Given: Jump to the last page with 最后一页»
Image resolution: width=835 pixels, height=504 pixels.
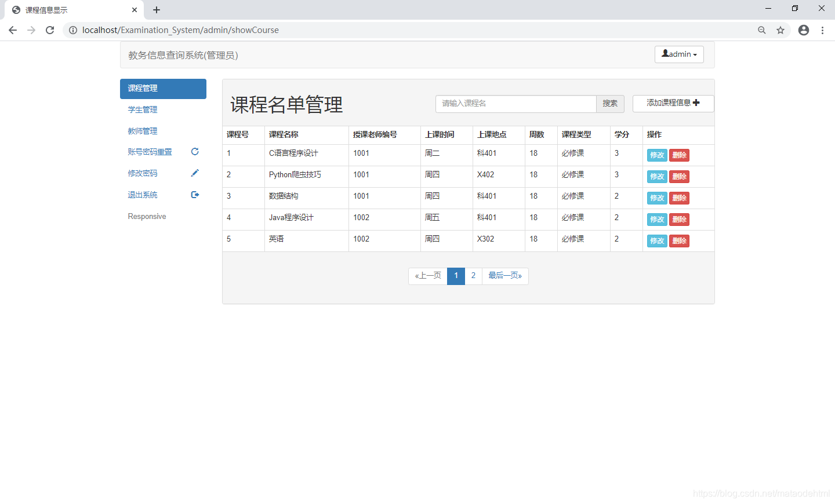Looking at the screenshot, I should pyautogui.click(x=505, y=276).
